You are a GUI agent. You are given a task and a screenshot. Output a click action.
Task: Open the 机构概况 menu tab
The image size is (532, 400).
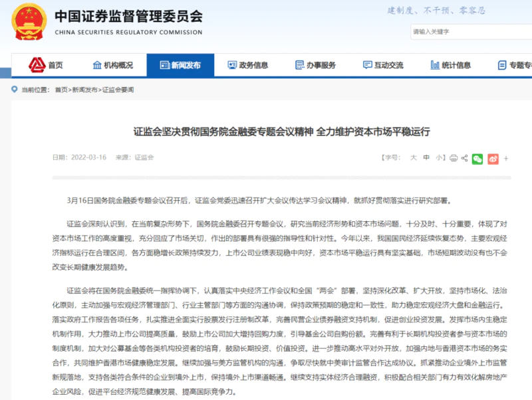[x=112, y=65]
